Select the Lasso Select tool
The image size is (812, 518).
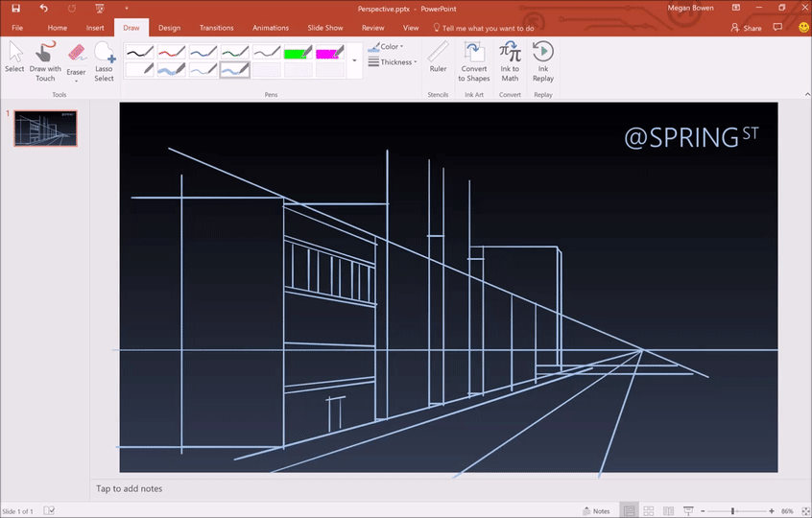point(104,60)
